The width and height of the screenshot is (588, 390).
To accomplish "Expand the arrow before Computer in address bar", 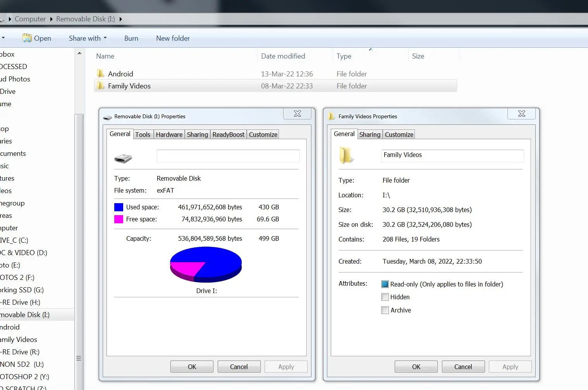I will 10,19.
